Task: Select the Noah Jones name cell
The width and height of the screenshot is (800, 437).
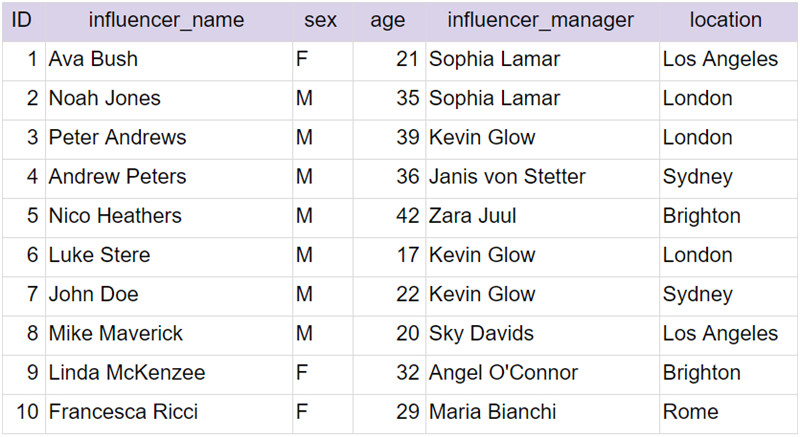Action: (x=169, y=100)
